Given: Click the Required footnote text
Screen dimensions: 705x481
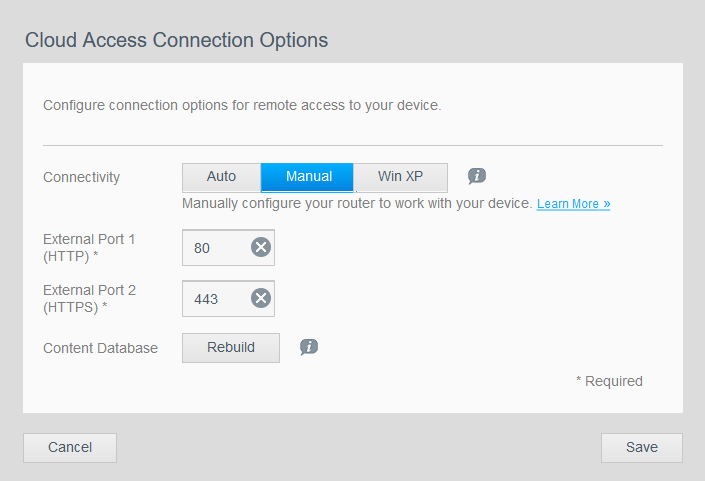Looking at the screenshot, I should [609, 381].
